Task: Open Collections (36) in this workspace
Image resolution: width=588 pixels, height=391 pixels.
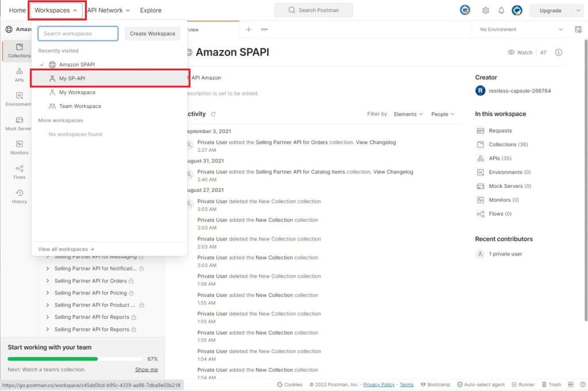Action: point(502,144)
